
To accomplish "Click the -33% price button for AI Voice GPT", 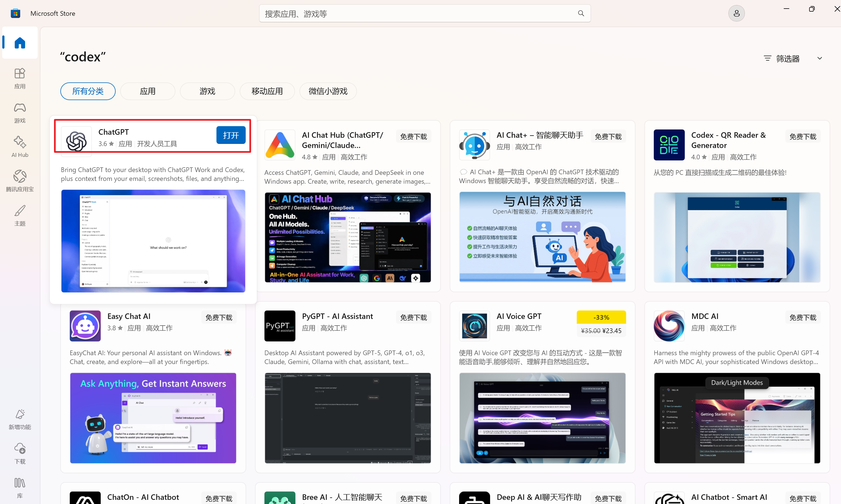I will [601, 324].
